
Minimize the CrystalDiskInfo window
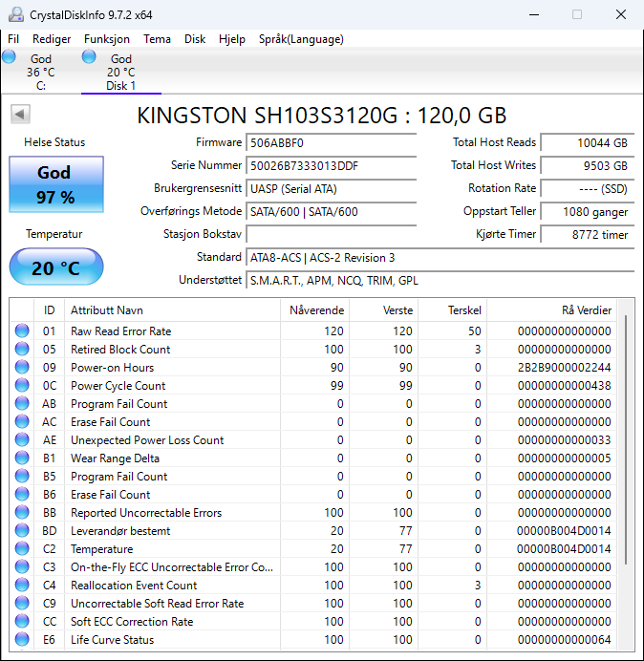(x=534, y=14)
